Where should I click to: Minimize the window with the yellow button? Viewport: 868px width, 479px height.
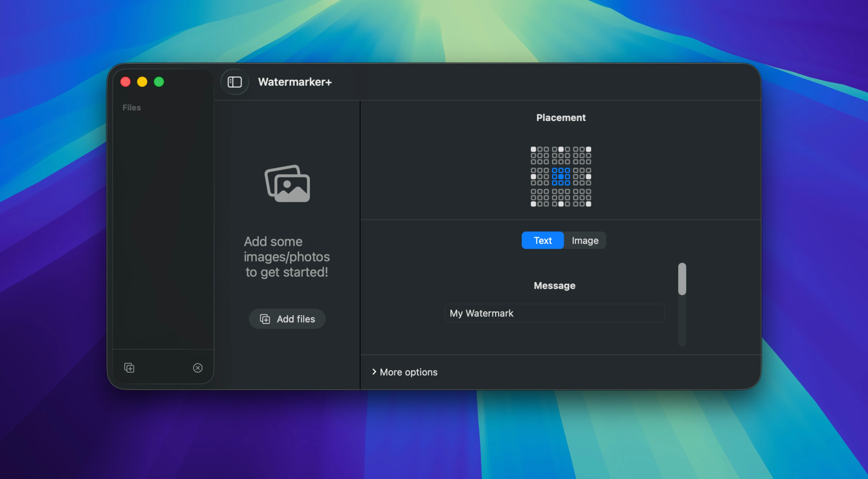(142, 82)
